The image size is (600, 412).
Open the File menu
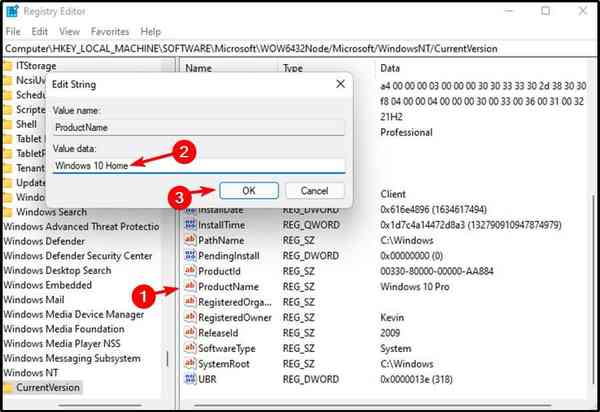click(13, 31)
